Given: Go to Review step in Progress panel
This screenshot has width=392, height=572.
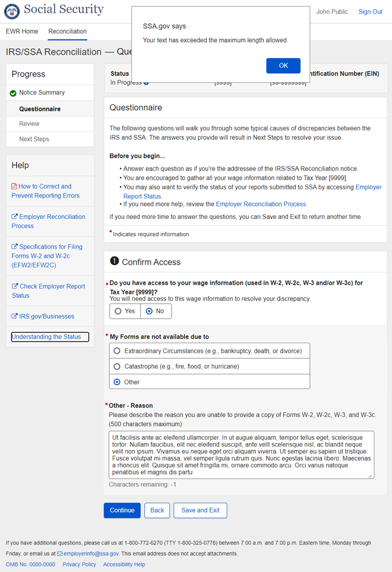Looking at the screenshot, I should click(29, 124).
